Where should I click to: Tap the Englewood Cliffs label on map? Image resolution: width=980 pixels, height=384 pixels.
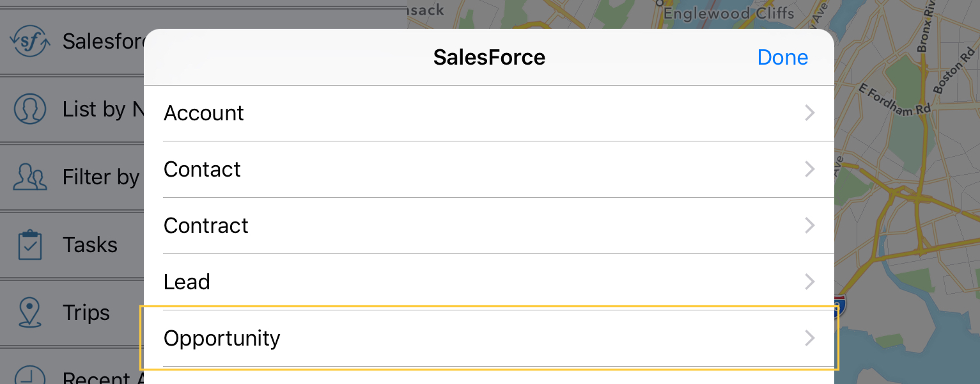tap(729, 13)
